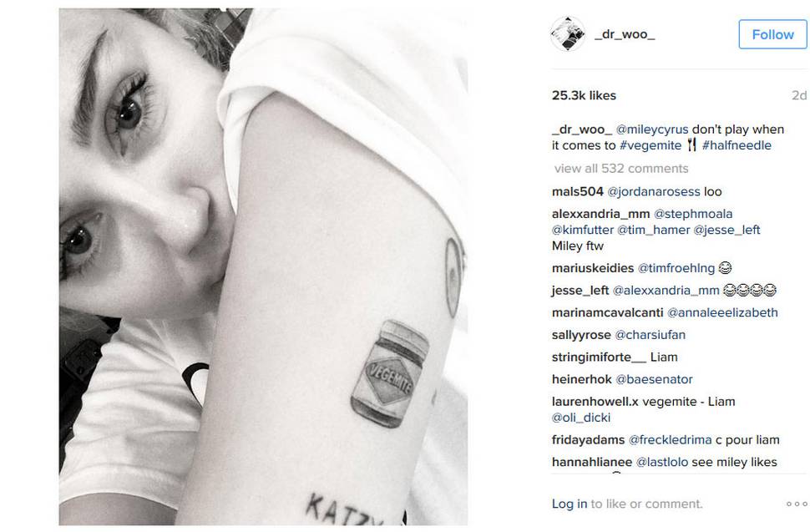This screenshot has height=532, width=810.
Task: Open the @oli_dicki mention
Action: click(x=580, y=418)
